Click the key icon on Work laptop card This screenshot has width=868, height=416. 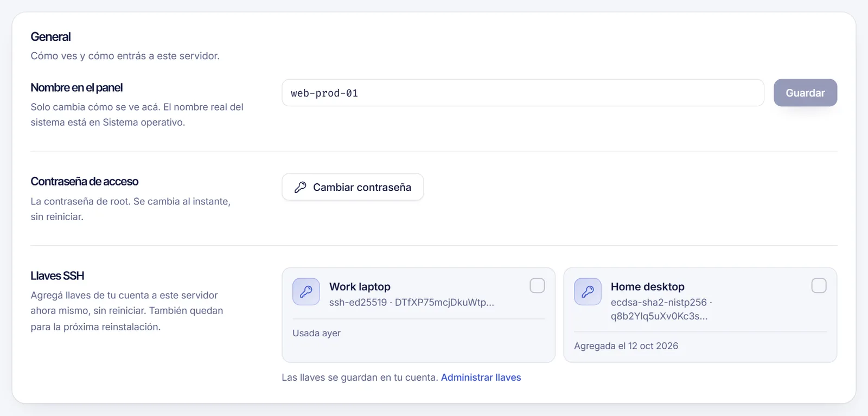306,292
